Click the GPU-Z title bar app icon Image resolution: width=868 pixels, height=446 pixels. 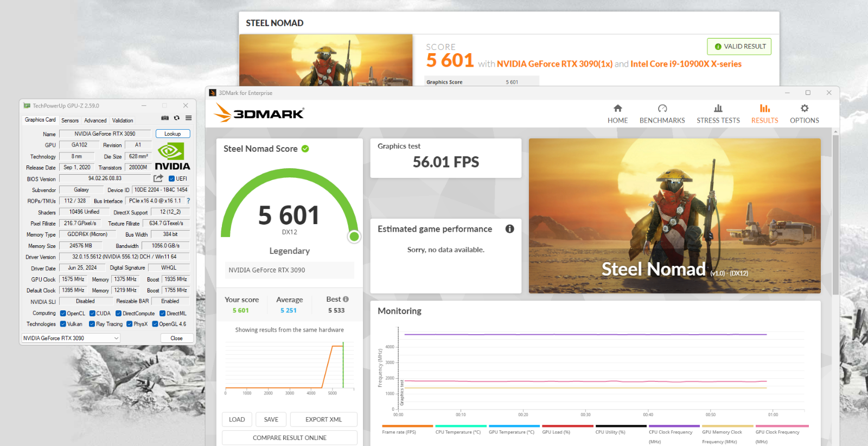[27, 106]
